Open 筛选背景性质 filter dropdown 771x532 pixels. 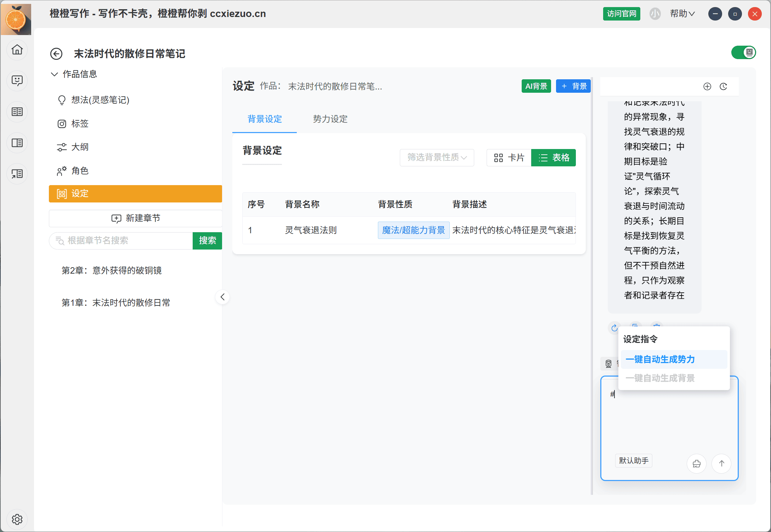437,158
